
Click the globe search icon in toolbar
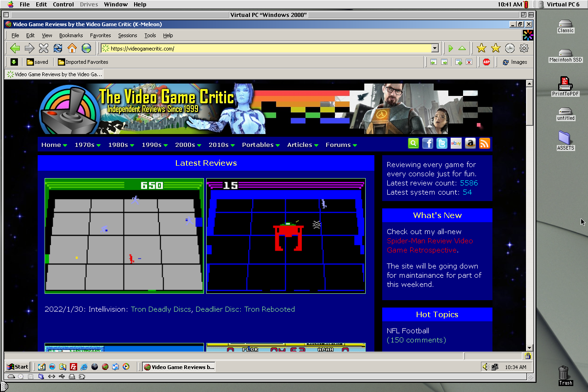point(86,48)
